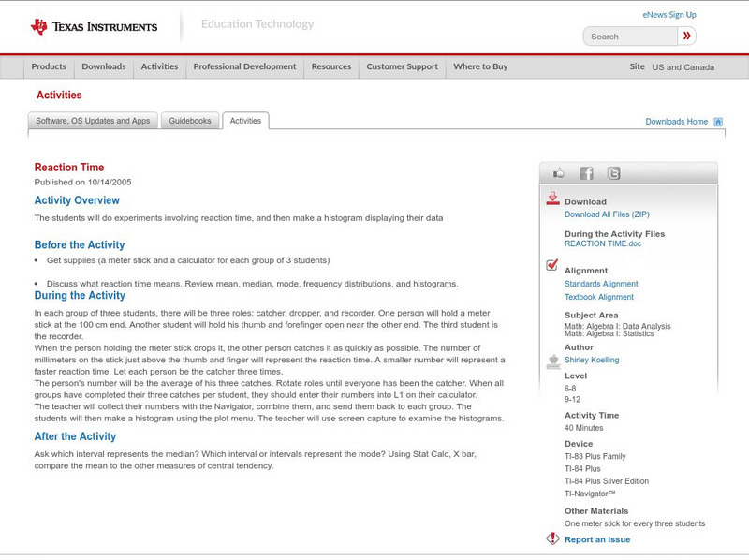This screenshot has height=560, width=749.
Task: Open the US and Canada site selector
Action: [683, 67]
